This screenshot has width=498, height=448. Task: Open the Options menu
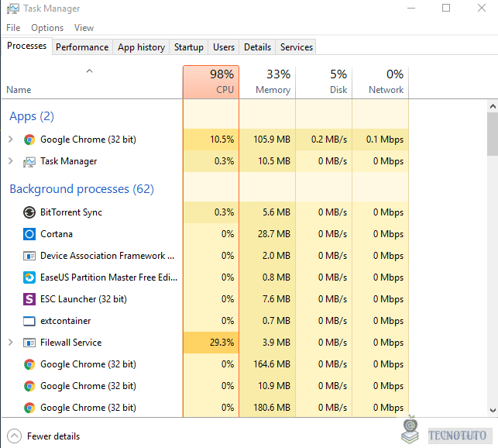[x=47, y=28]
